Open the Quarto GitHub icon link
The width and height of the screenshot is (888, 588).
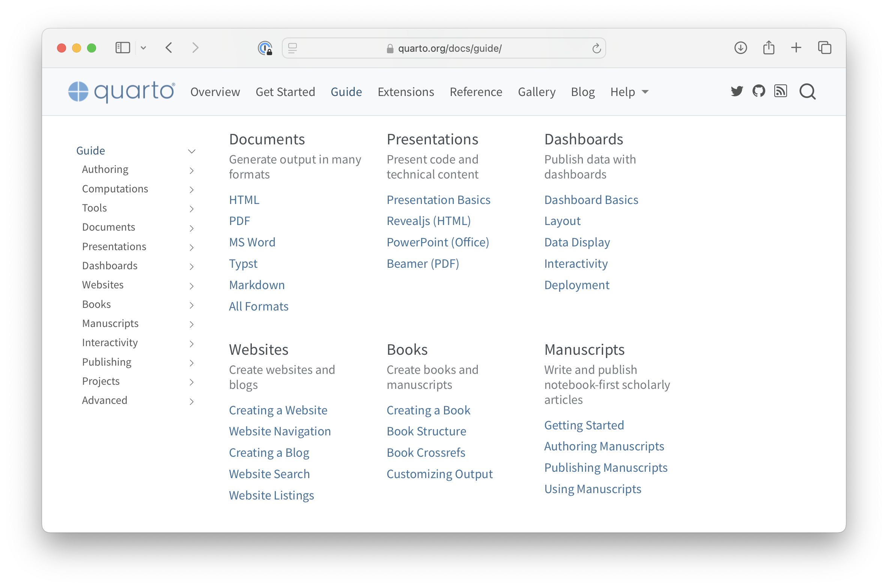(759, 91)
